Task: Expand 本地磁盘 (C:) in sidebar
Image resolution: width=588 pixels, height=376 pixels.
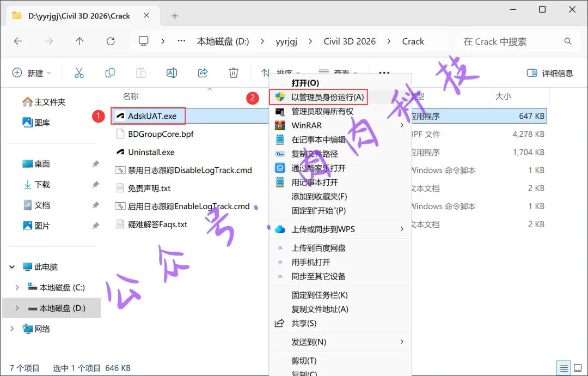Action: tap(17, 287)
